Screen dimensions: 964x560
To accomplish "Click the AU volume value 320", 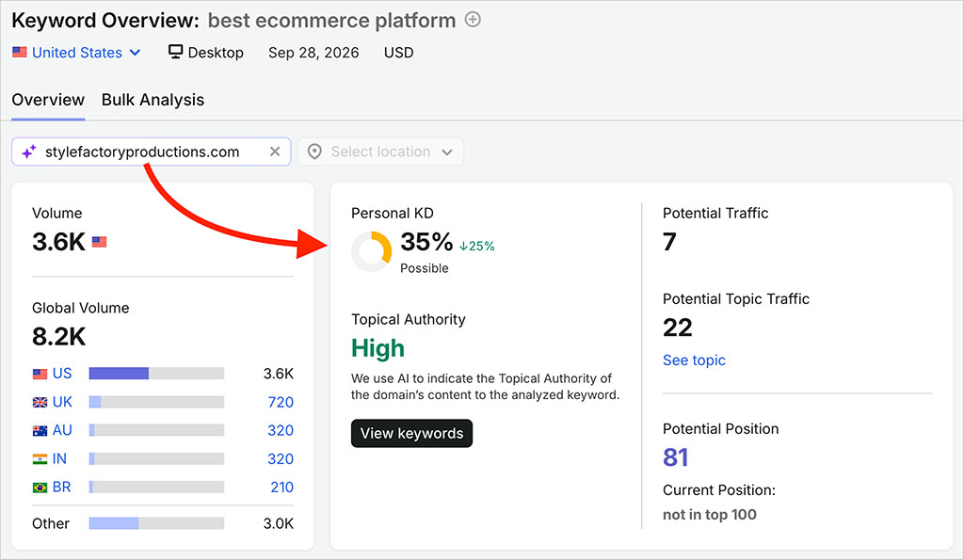I will 281,430.
